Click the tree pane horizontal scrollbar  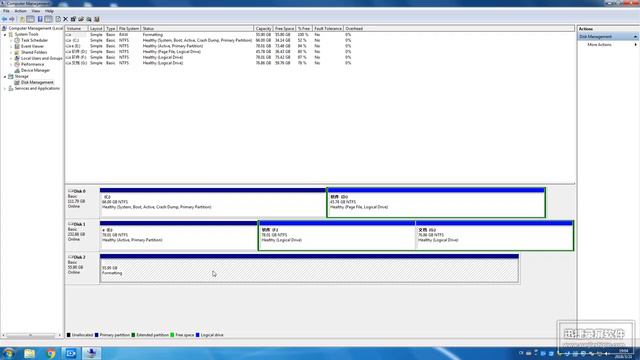pos(31,336)
